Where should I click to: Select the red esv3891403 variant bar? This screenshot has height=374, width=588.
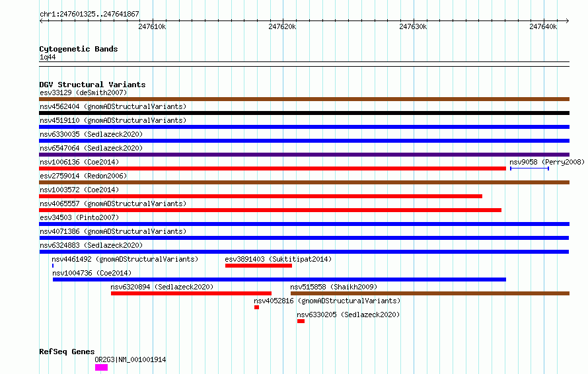tap(258, 266)
